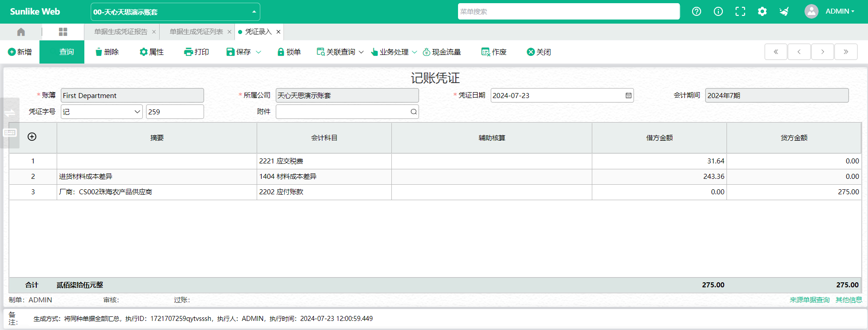Viewport: 868px width, 330px height.
Task: Click the 附件 input field
Action: (347, 112)
